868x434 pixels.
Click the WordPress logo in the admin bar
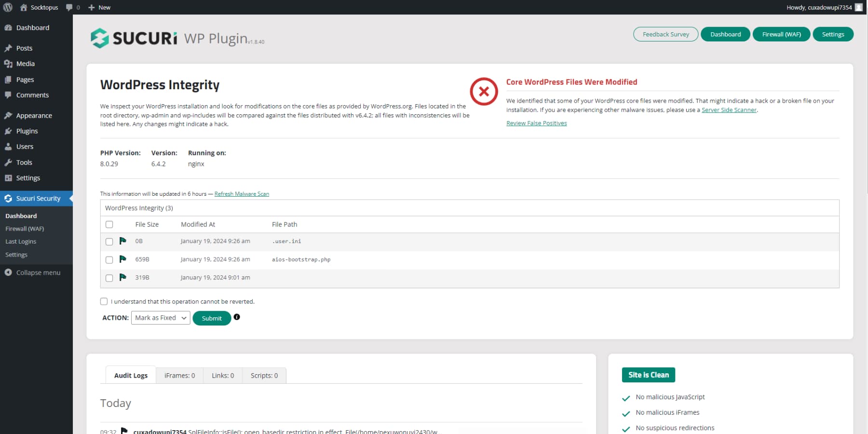pos(7,7)
